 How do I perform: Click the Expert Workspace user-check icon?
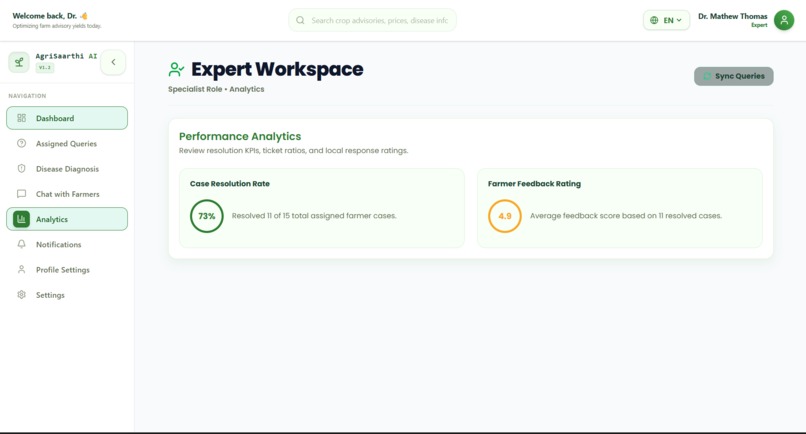[176, 69]
